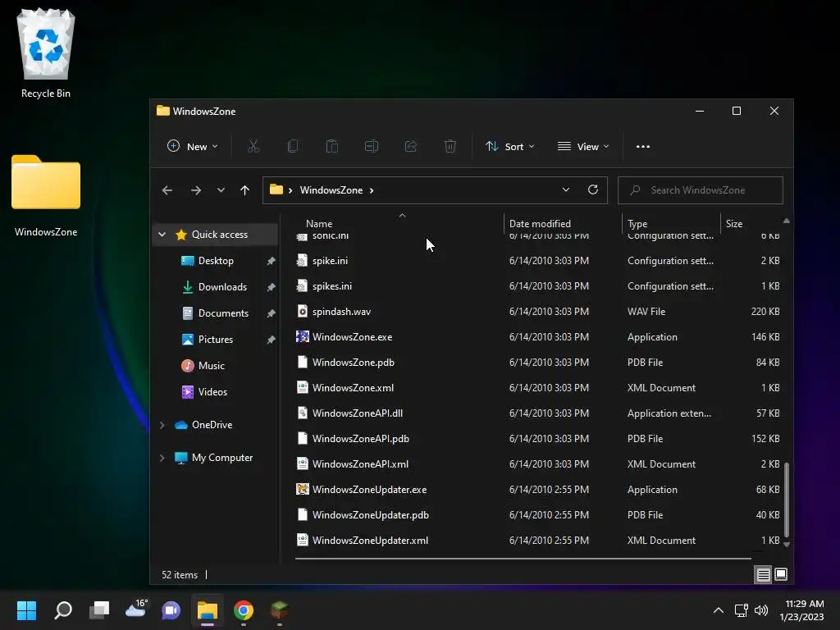Open the New dropdown menu
The width and height of the screenshot is (840, 630).
(193, 146)
